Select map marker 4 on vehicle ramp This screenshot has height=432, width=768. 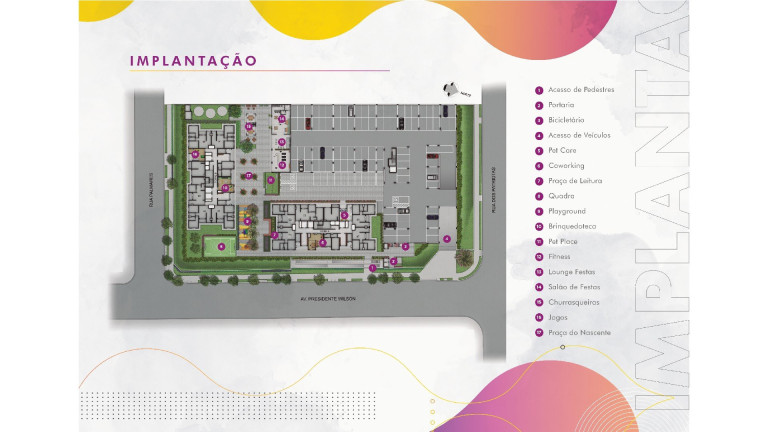[x=447, y=239]
